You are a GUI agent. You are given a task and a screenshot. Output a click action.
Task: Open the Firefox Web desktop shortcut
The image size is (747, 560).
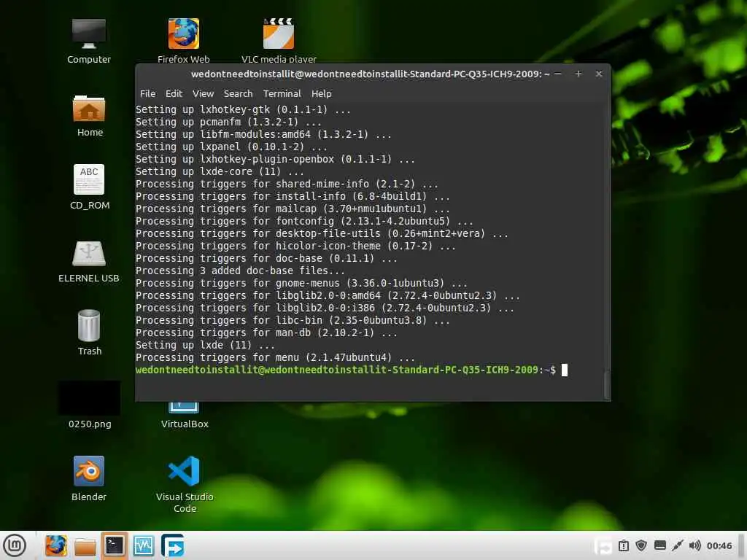(183, 42)
